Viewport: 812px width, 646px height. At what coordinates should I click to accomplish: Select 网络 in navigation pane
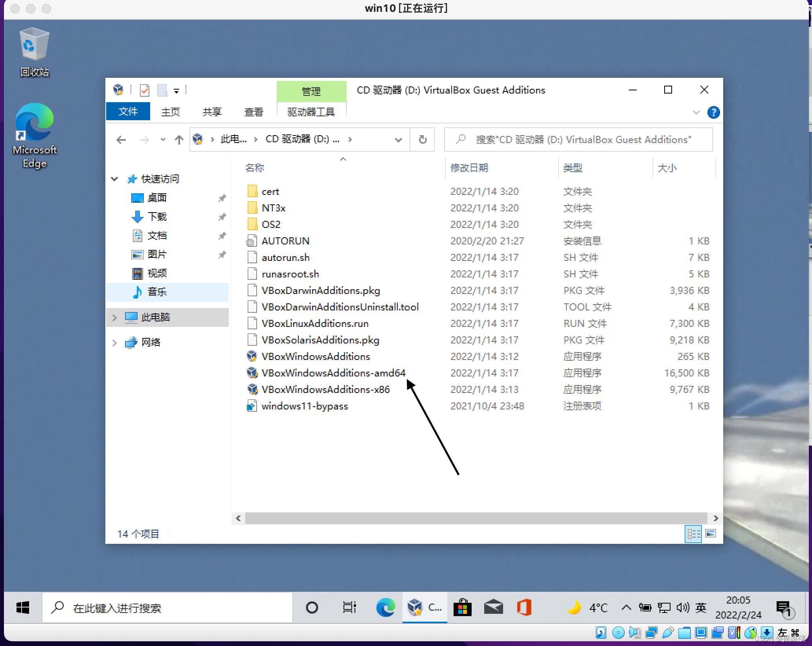tap(151, 343)
